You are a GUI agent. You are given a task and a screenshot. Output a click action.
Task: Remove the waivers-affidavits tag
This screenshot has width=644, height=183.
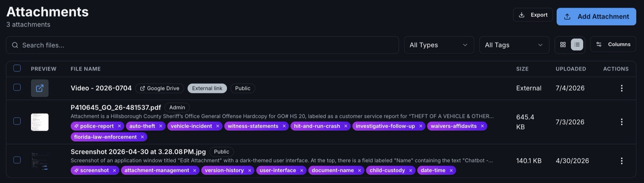[482, 126]
